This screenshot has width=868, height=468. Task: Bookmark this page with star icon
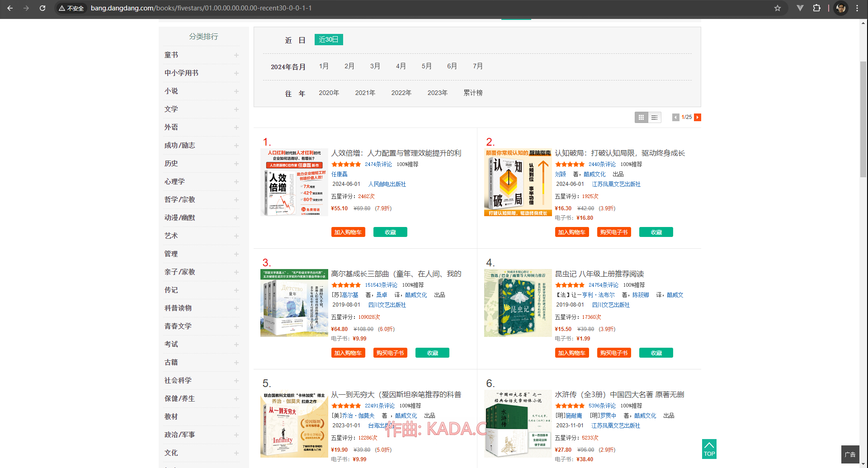pos(778,8)
